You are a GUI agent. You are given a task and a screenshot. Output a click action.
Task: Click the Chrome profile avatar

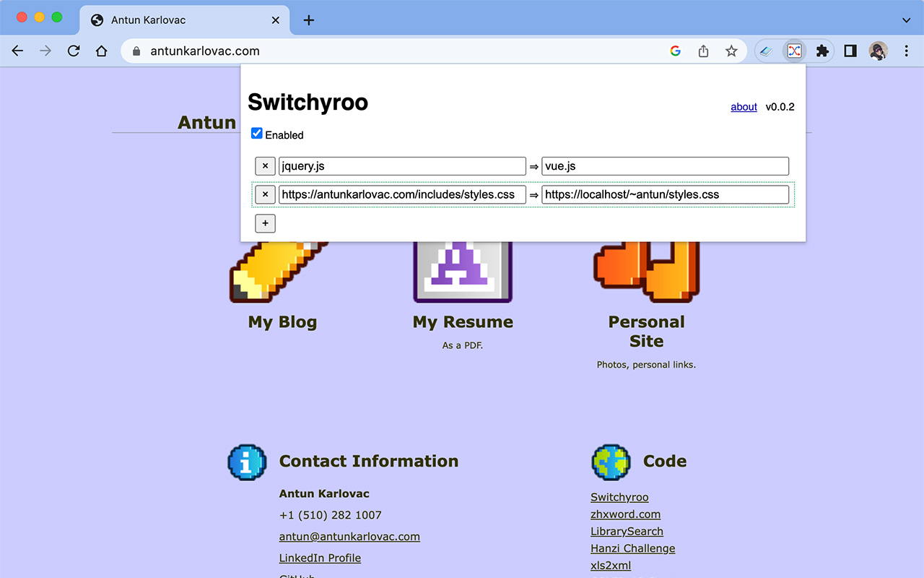pos(878,51)
